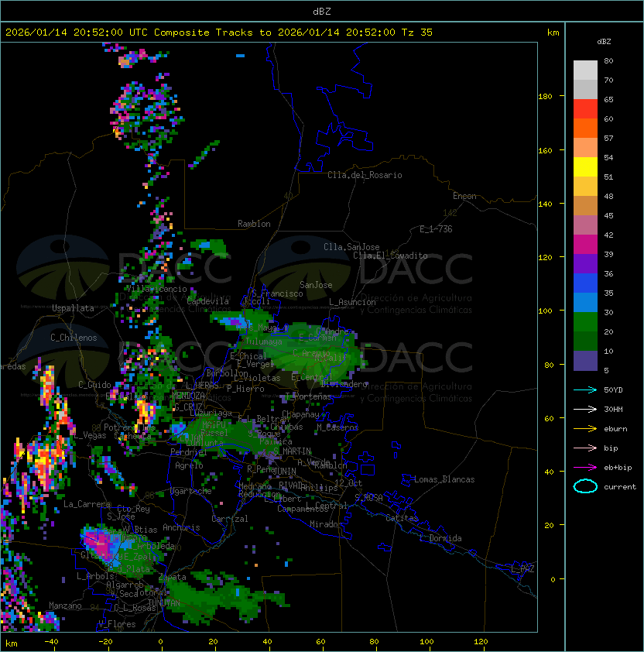The image size is (644, 652).
Task: Click the 'Catitas' place label
Action: coord(402,518)
